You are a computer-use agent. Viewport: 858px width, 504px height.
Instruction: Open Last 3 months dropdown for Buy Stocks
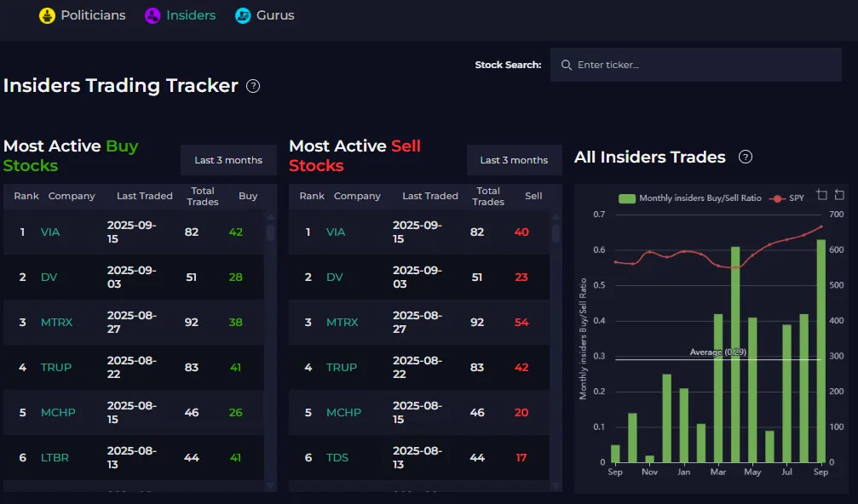[x=228, y=160]
